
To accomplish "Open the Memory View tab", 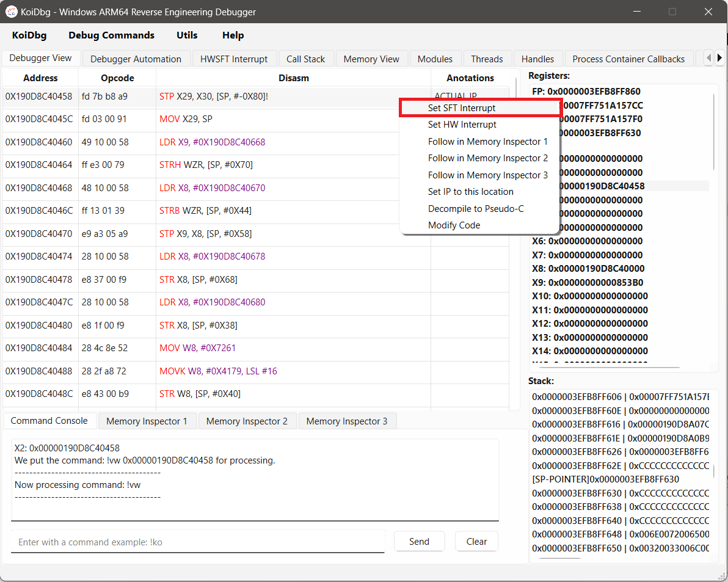I will (x=371, y=59).
